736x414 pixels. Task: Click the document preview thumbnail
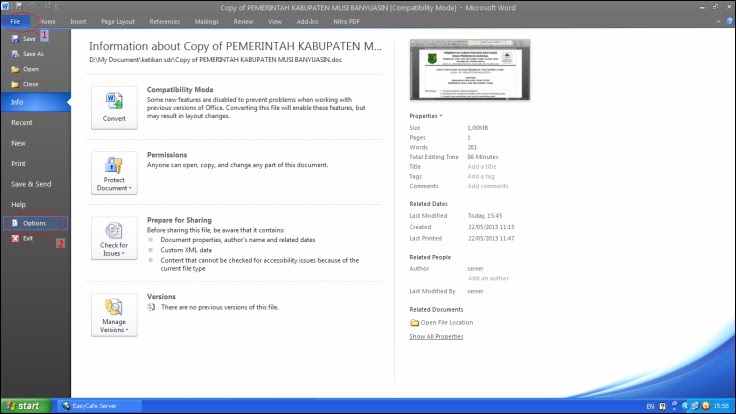[470, 69]
